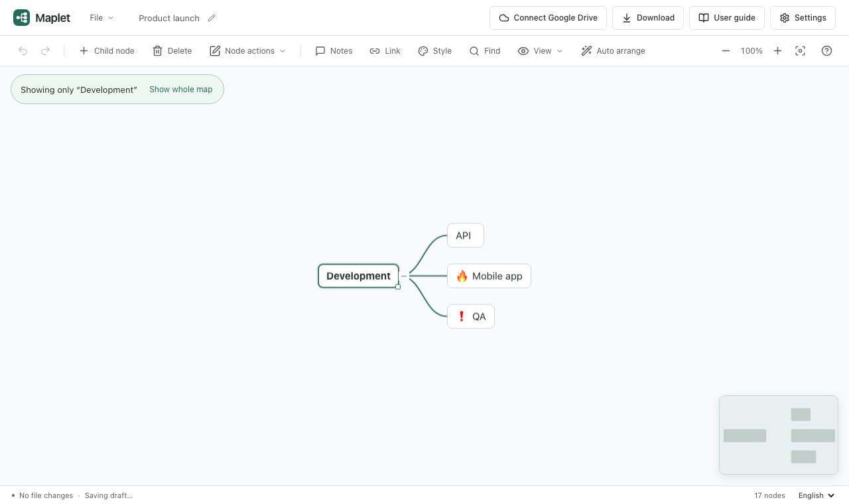Screen dimensions: 849x504
Task: Delete the selected node
Action: click(x=172, y=51)
